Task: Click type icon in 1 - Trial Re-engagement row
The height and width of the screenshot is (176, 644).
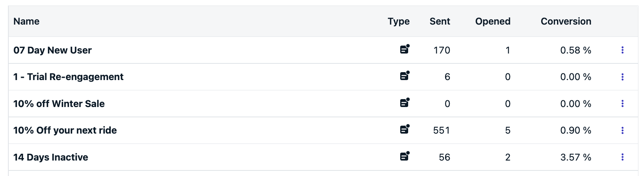Action: 405,76
